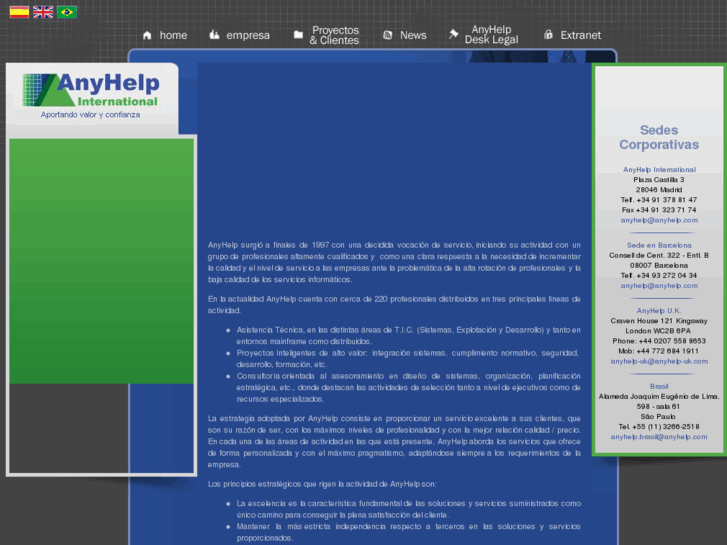Click the green banner panel under logo

tap(102, 261)
